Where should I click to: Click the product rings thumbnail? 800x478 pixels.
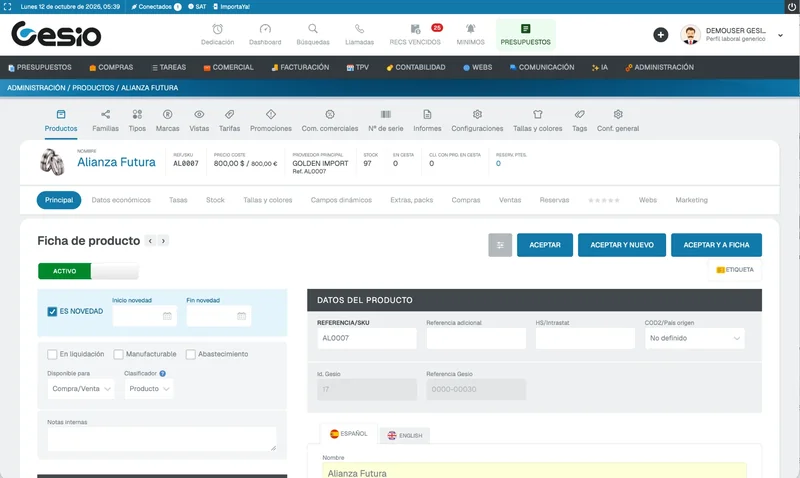(52, 162)
